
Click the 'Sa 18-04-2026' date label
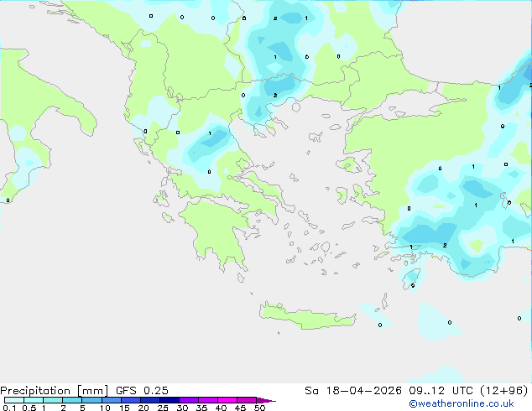353,391
